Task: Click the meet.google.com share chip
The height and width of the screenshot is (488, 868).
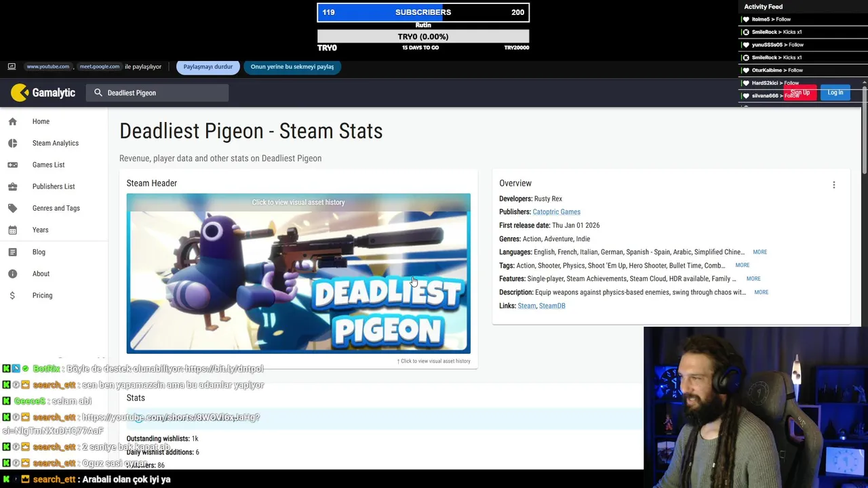Action: (100, 66)
